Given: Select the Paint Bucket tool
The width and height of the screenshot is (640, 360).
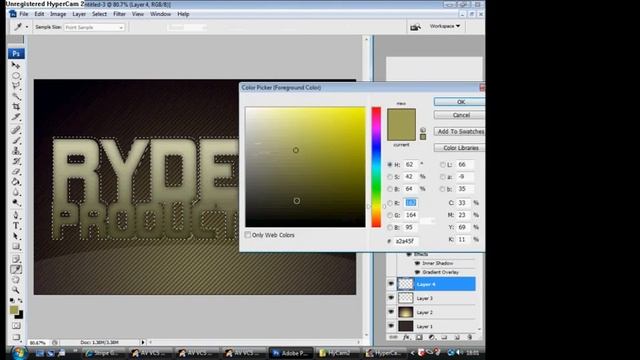Looking at the screenshot, I should click(x=16, y=182).
